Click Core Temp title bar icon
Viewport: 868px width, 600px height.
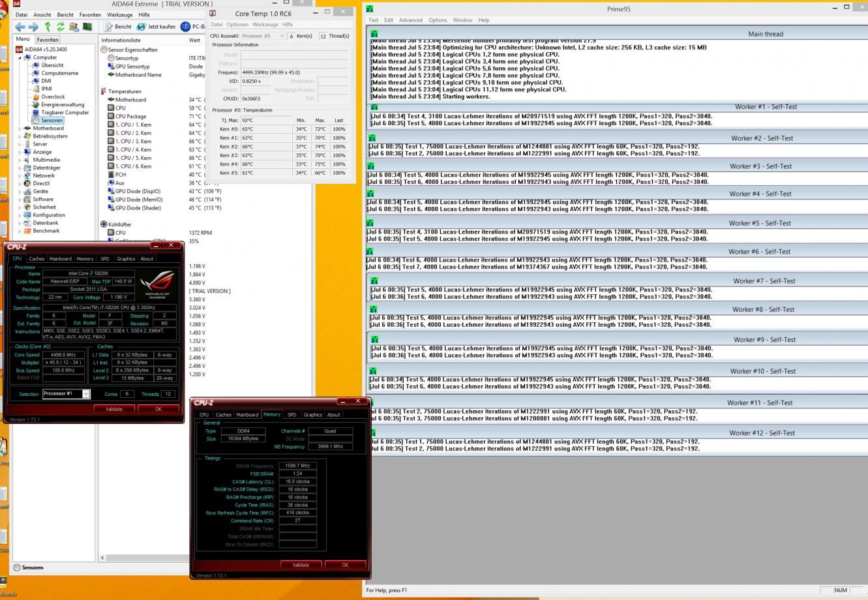pos(214,13)
